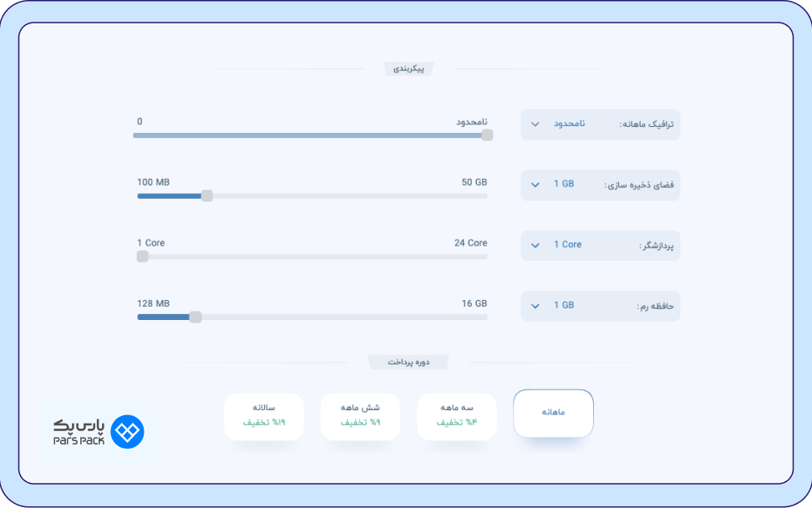Open the پردازشگر (1 Core) dropdown
Screen dimensions: 812x508
click(x=600, y=246)
